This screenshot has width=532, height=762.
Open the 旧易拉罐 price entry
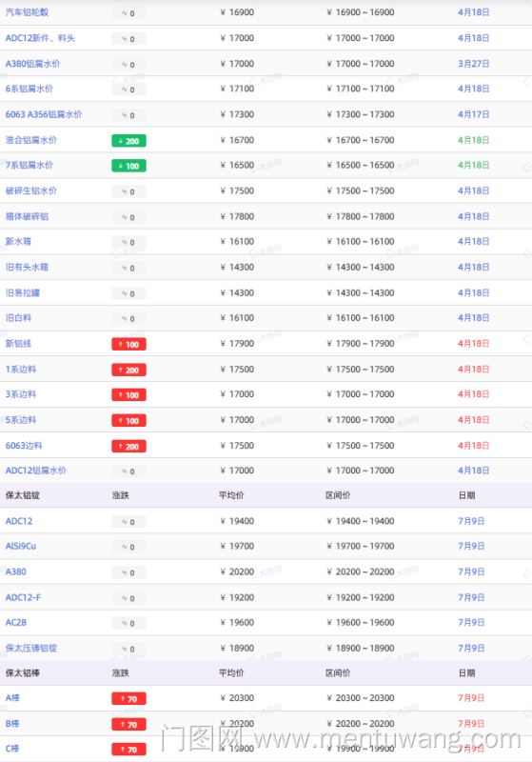pos(22,292)
